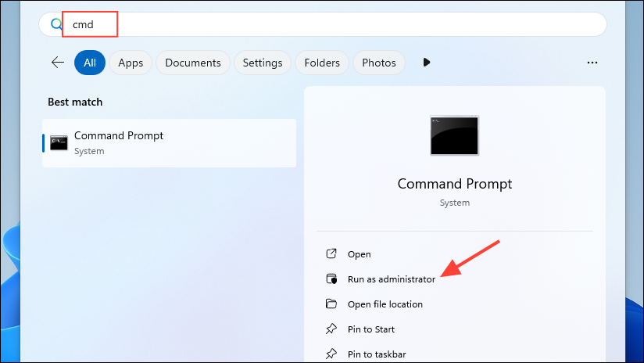Click the Run as administrator shield icon

pos(331,279)
